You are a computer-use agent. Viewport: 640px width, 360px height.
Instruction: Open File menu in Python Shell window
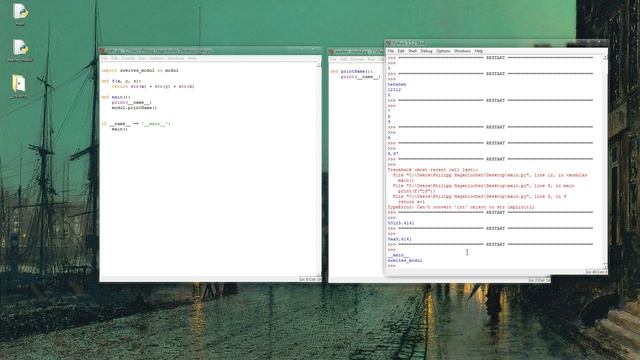pyautogui.click(x=391, y=51)
